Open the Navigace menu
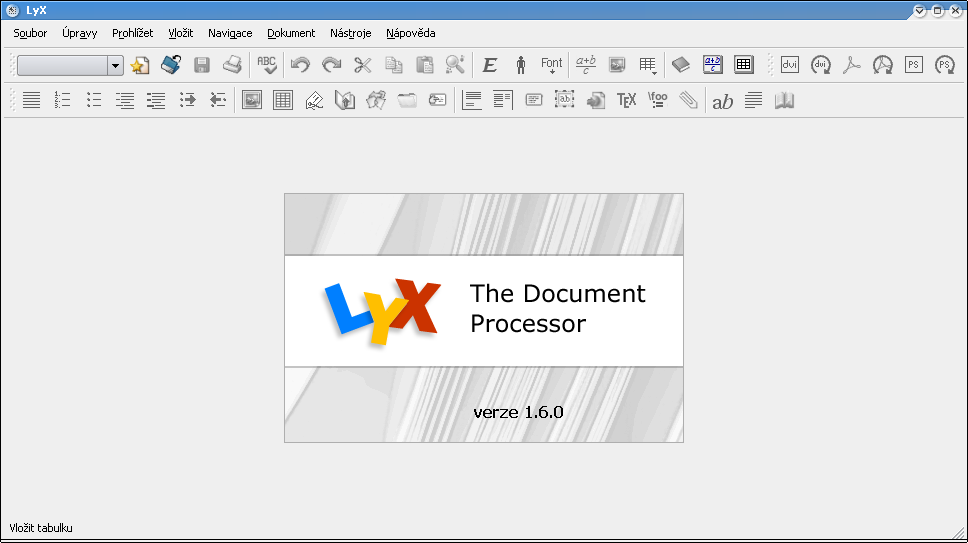This screenshot has width=968, height=543. (230, 33)
